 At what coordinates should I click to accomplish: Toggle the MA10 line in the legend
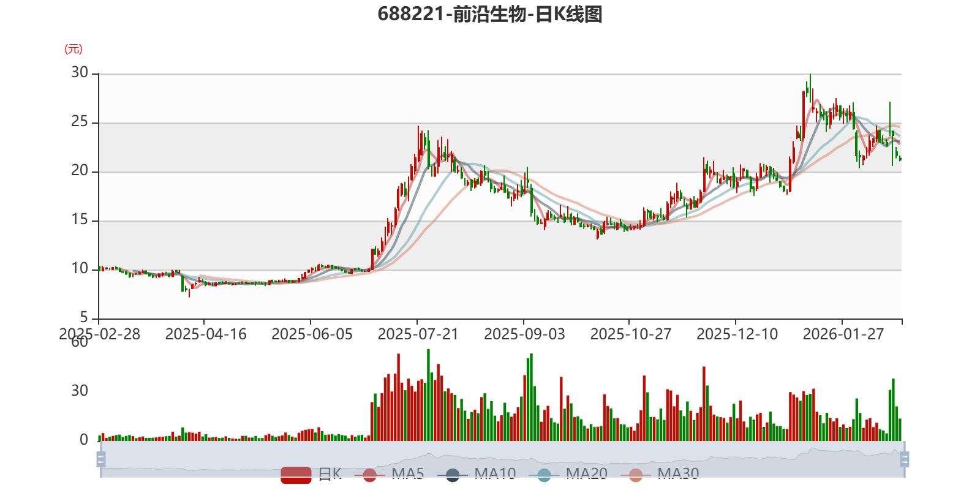click(477, 474)
